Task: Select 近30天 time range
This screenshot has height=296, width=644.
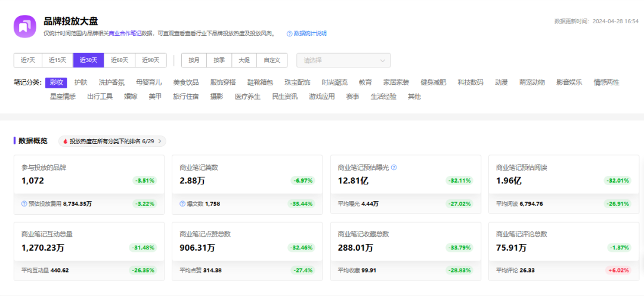Action: (88, 60)
